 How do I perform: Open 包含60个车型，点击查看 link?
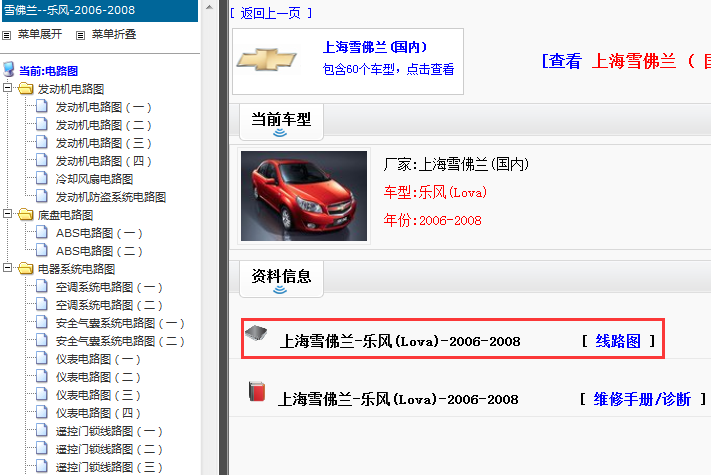tap(388, 69)
